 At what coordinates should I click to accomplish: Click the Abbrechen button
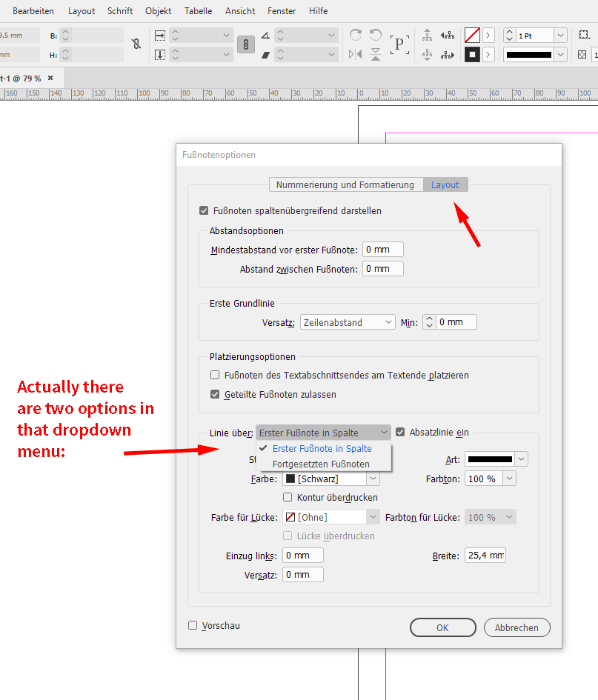point(516,627)
